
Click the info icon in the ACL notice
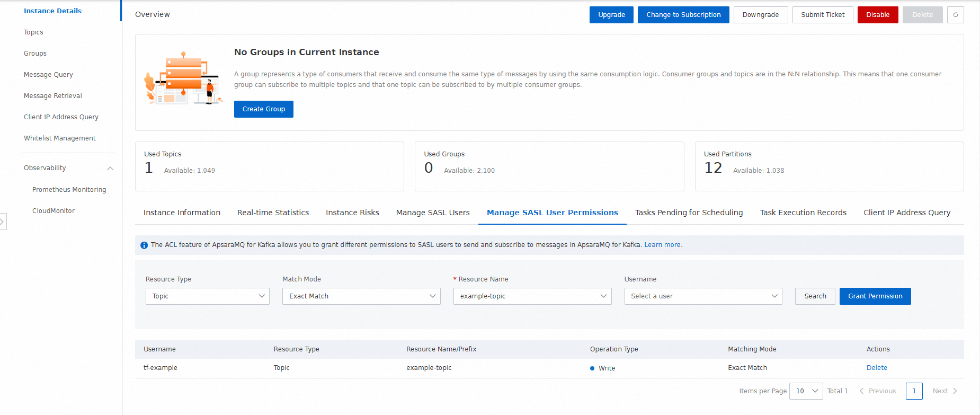click(x=144, y=245)
